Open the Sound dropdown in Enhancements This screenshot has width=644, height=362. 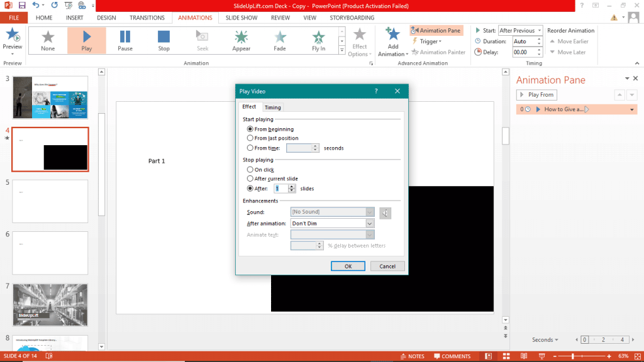point(370,212)
